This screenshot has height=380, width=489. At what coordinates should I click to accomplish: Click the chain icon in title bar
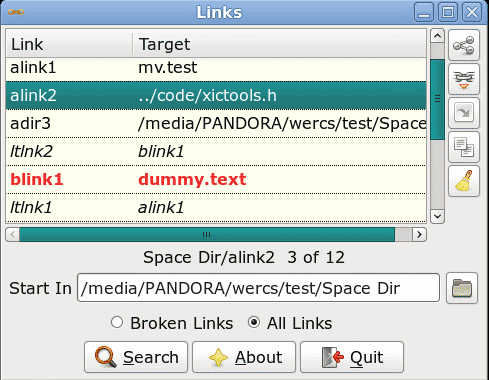coord(16,12)
